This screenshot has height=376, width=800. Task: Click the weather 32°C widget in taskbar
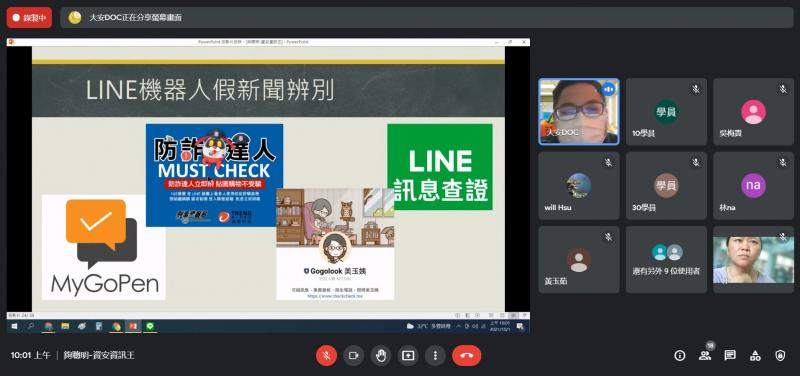[x=428, y=326]
